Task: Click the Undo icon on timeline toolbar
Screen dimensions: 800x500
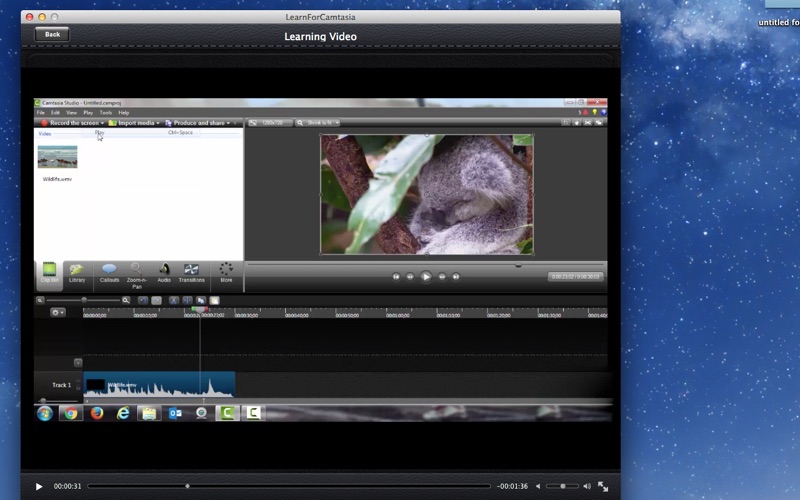Action: 143,301
